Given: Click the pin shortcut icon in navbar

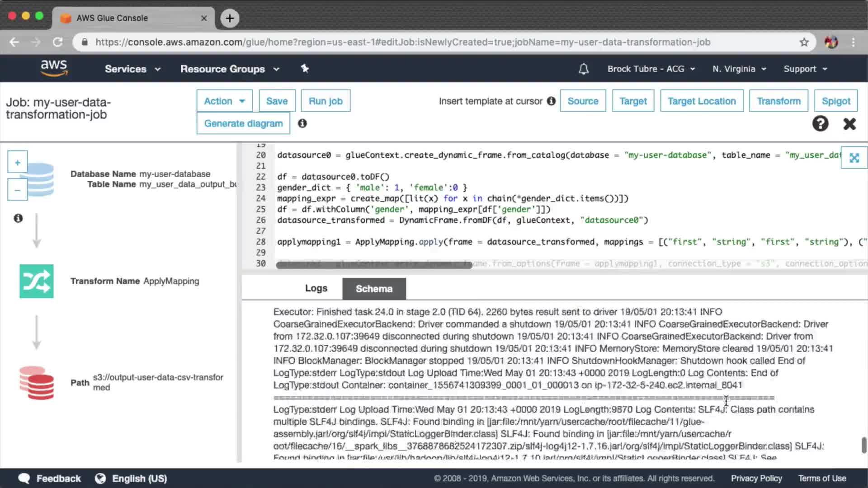Looking at the screenshot, I should pyautogui.click(x=305, y=69).
